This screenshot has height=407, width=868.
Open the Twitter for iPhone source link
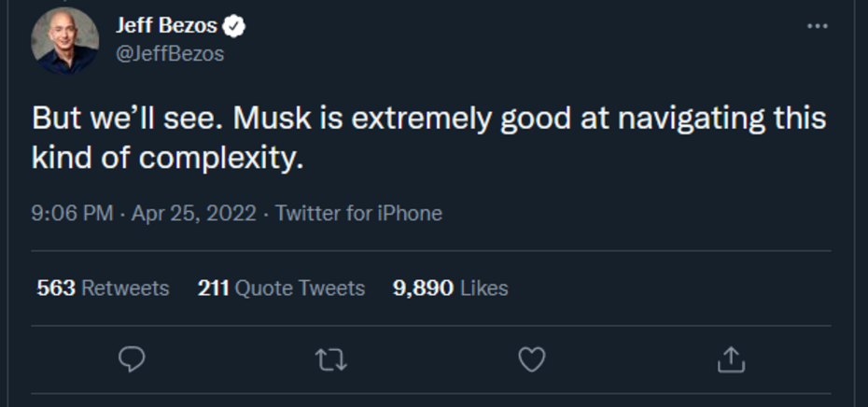pos(358,214)
